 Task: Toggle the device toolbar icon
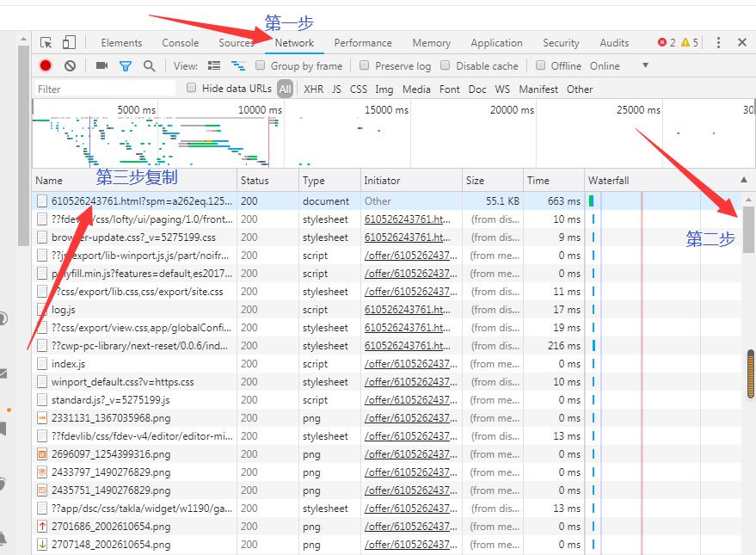[x=69, y=42]
